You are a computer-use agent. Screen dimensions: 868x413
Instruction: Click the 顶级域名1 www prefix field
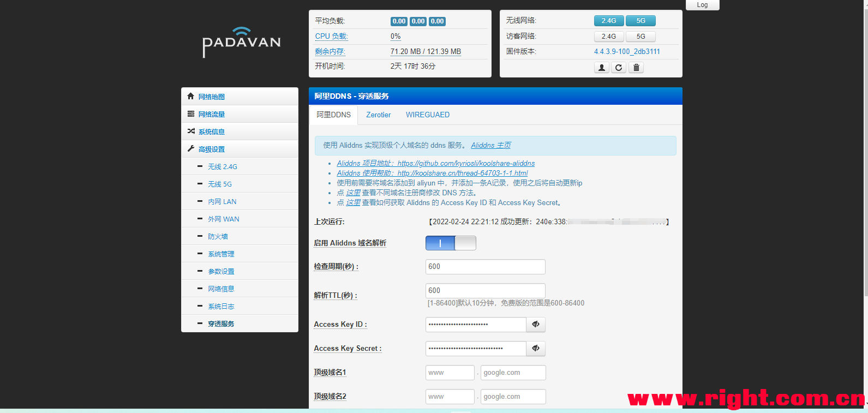click(450, 373)
